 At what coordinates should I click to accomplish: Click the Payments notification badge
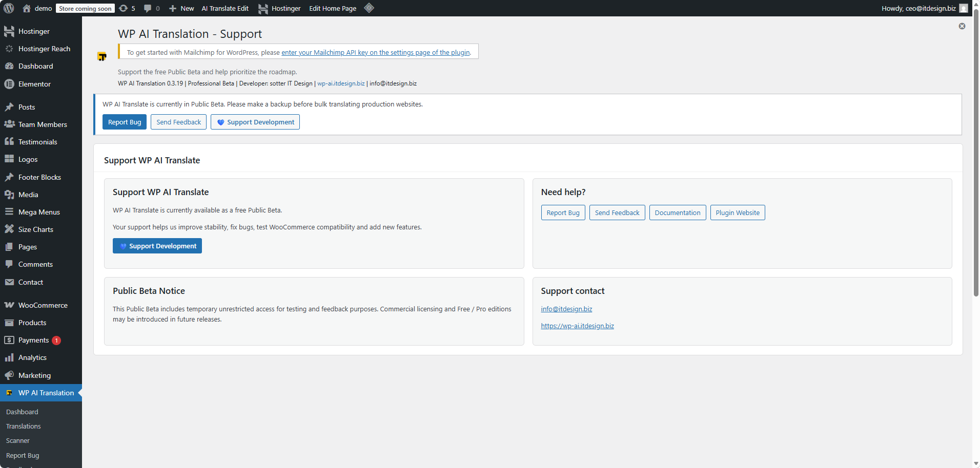56,341
